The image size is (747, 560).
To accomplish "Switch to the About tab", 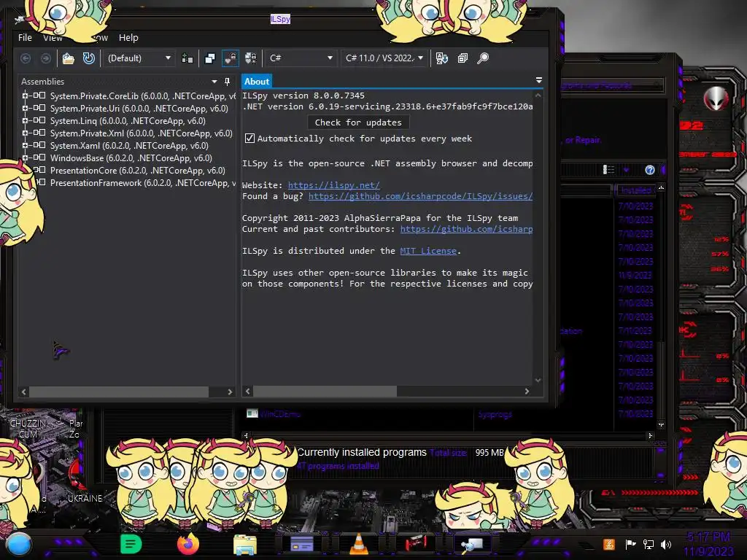I will [x=256, y=82].
